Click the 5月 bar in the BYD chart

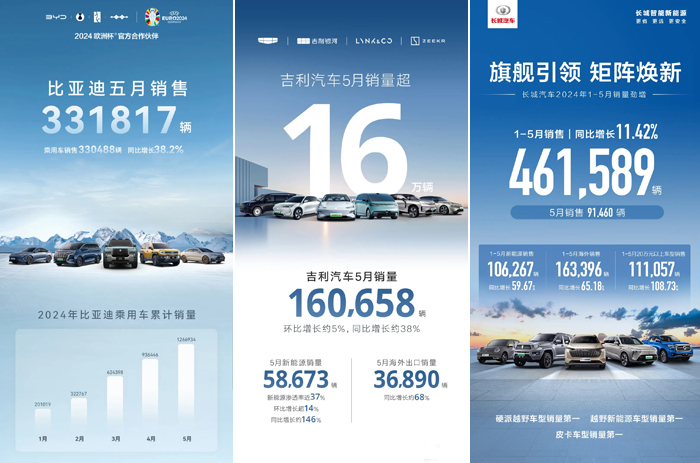pos(186,388)
